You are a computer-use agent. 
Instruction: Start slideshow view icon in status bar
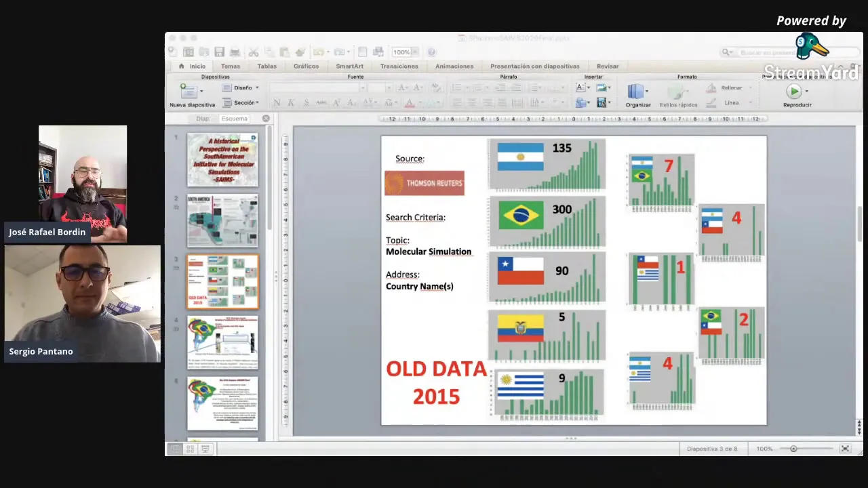point(205,449)
